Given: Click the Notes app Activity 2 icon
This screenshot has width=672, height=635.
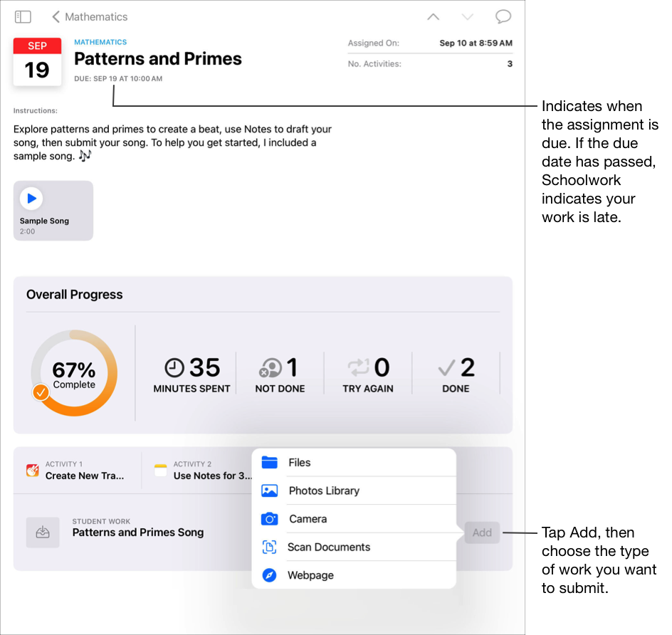Looking at the screenshot, I should click(161, 471).
